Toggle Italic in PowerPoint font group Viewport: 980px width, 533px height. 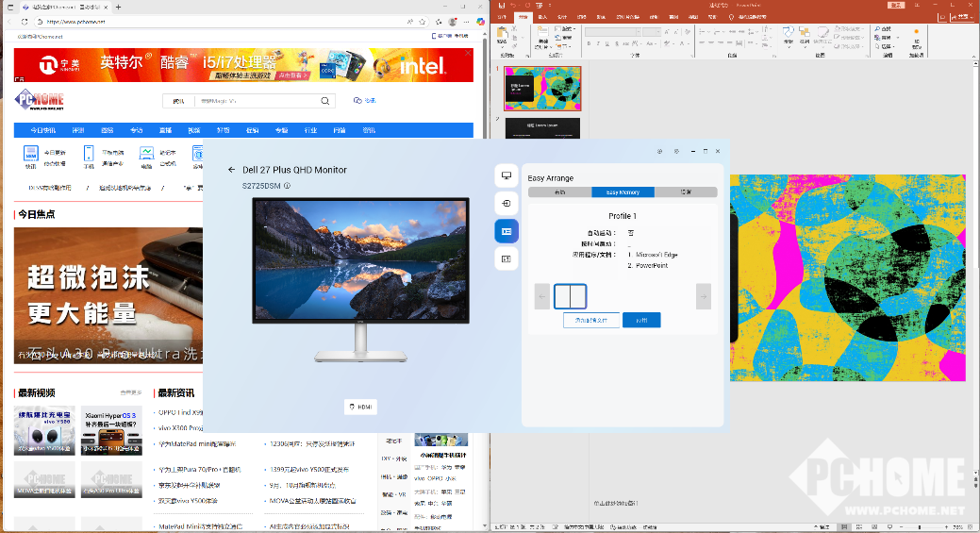(598, 43)
